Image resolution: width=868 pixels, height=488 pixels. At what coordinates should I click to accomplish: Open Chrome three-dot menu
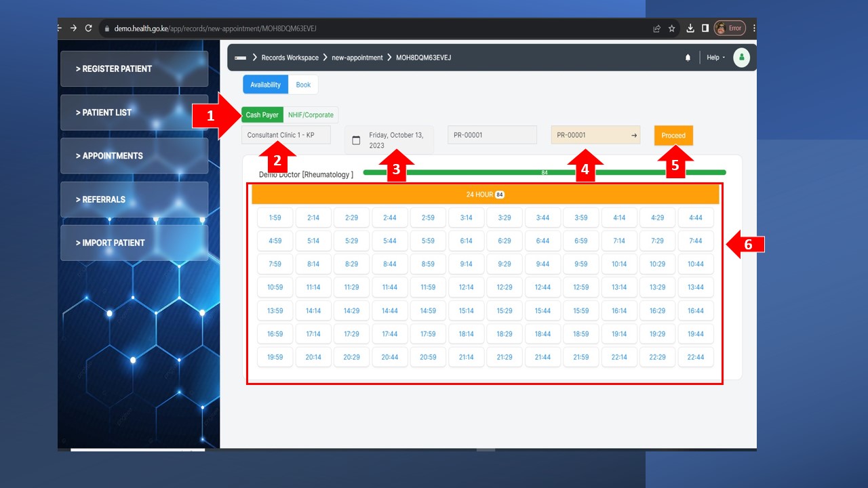(754, 28)
